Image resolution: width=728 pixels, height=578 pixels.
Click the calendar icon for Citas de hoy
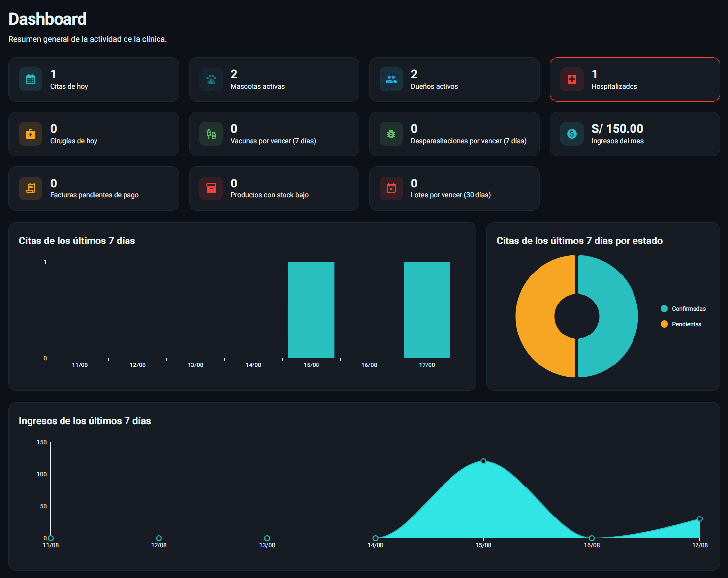(31, 80)
